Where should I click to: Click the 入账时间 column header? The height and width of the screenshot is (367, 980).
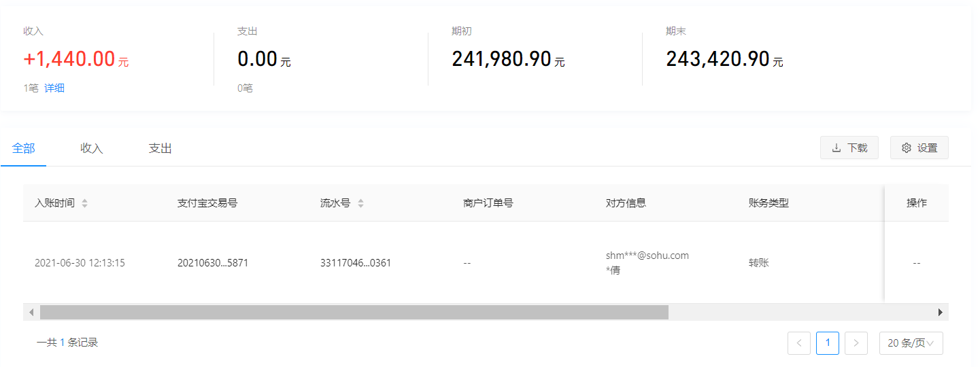click(55, 203)
